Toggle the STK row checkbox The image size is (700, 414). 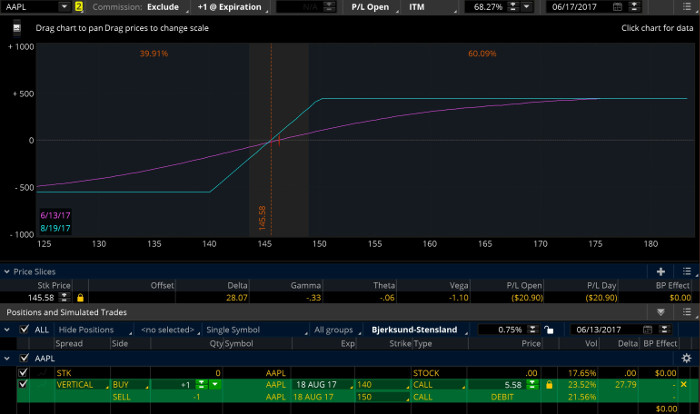tap(24, 371)
